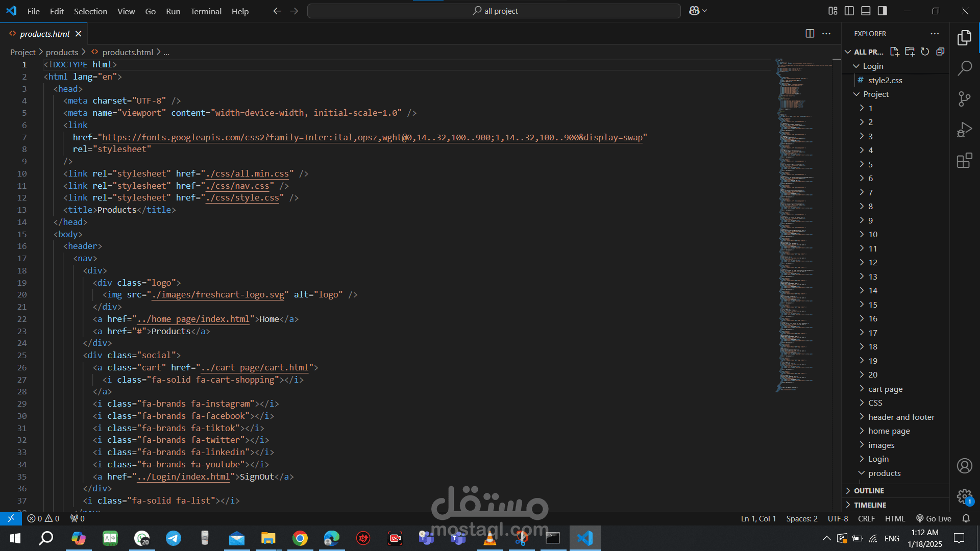Click the Split Editor Right icon
The height and width of the screenshot is (551, 980).
pyautogui.click(x=810, y=34)
